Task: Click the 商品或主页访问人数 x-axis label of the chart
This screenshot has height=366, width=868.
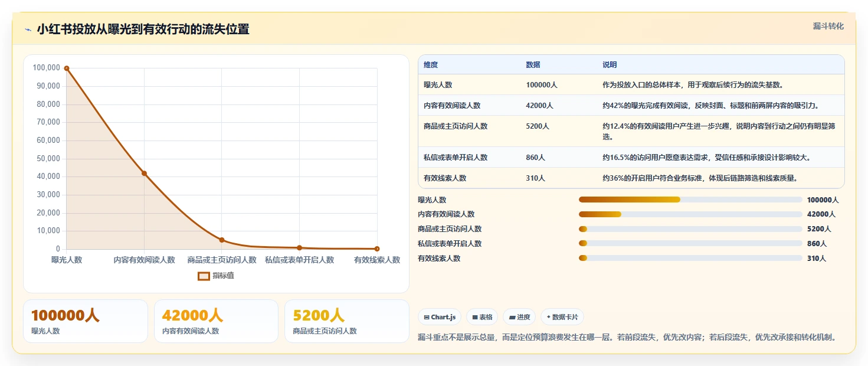Action: (222, 260)
